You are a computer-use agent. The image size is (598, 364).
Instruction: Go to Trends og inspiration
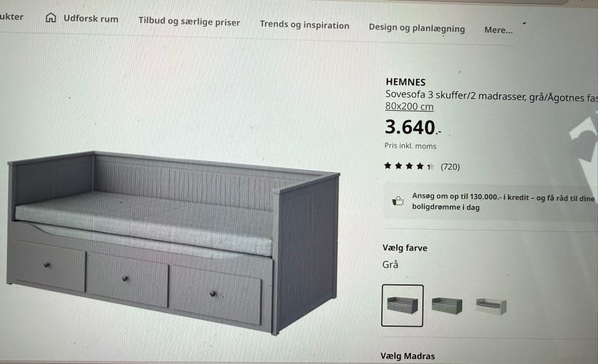coord(305,25)
